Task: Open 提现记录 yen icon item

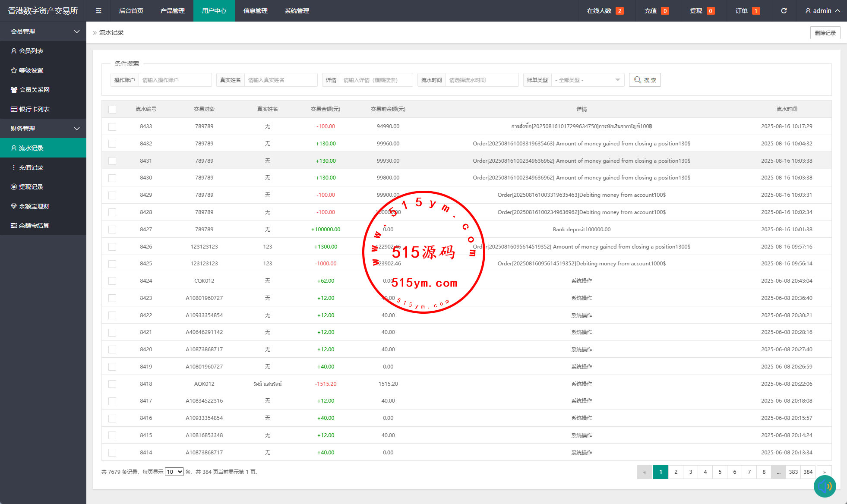Action: coord(31,187)
